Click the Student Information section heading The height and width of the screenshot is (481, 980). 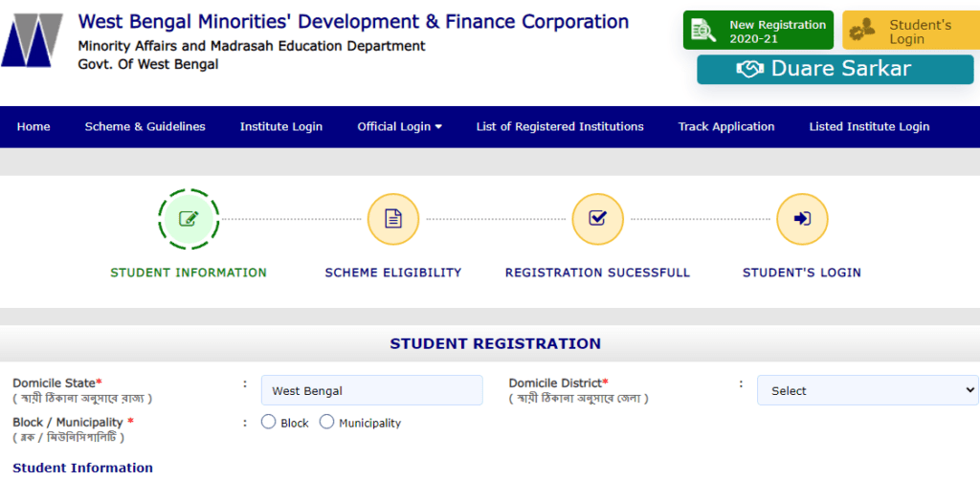click(82, 468)
